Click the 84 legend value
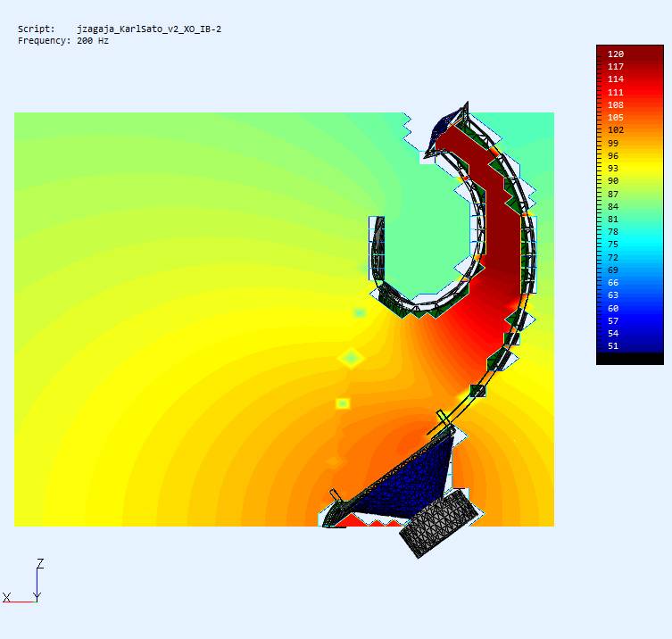Image resolution: width=672 pixels, height=639 pixels. (x=613, y=206)
